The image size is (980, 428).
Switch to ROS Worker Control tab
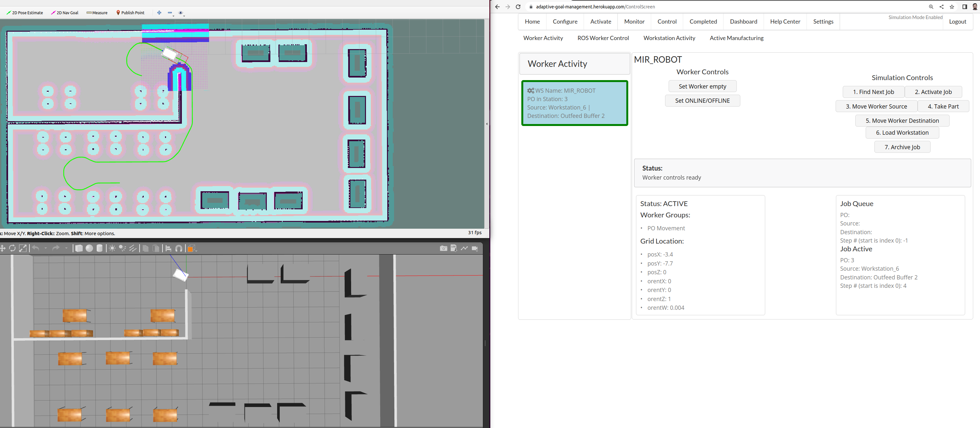pos(603,38)
